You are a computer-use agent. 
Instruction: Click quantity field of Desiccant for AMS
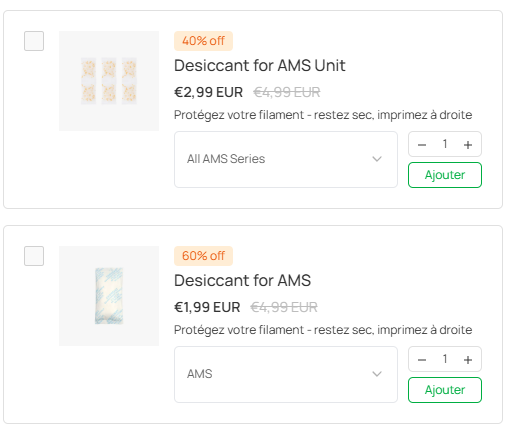(x=445, y=359)
